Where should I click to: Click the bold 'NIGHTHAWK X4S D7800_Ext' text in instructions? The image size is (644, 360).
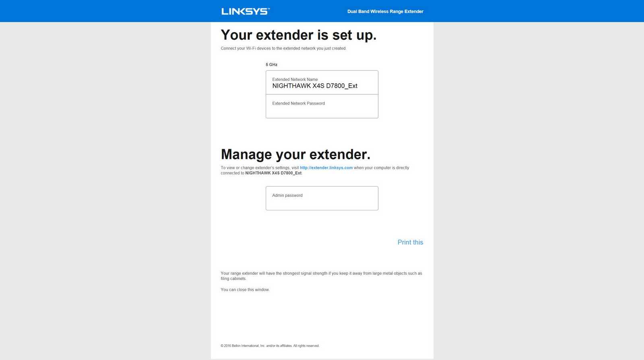click(x=273, y=173)
